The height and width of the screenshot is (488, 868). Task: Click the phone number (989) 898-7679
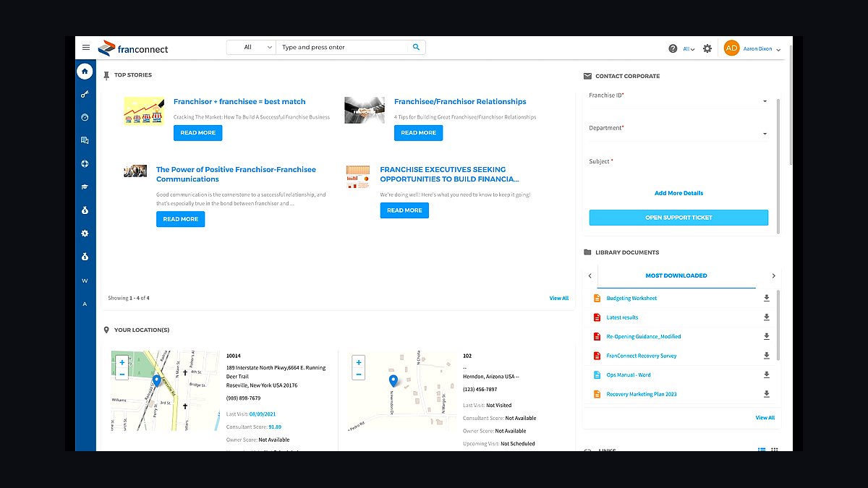[x=244, y=398]
